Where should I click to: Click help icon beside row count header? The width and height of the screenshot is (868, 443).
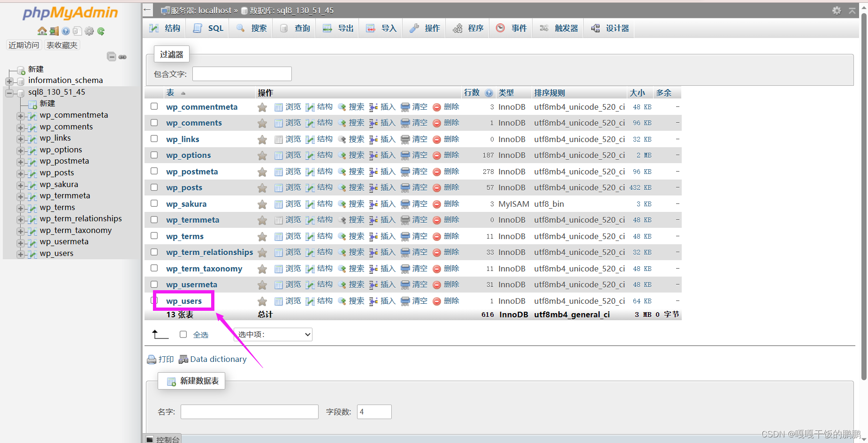489,93
